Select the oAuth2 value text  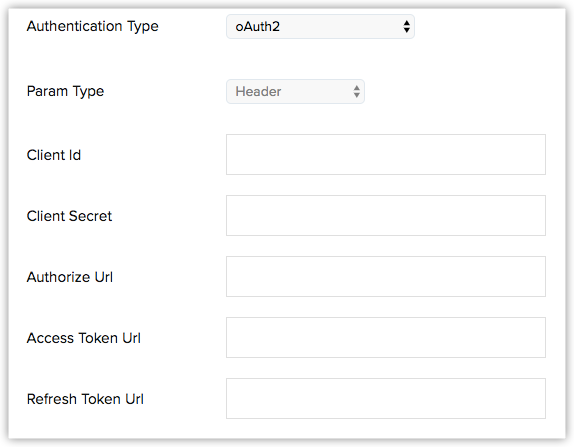[258, 27]
